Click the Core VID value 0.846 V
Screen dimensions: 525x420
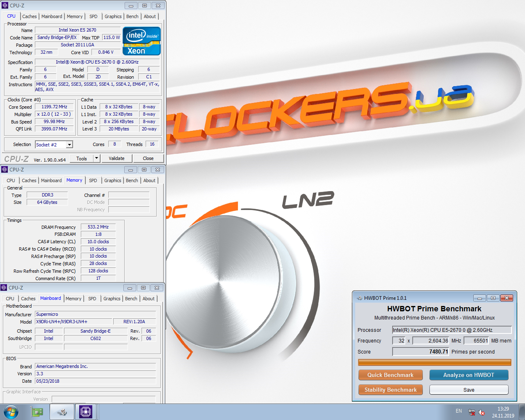[x=105, y=52]
